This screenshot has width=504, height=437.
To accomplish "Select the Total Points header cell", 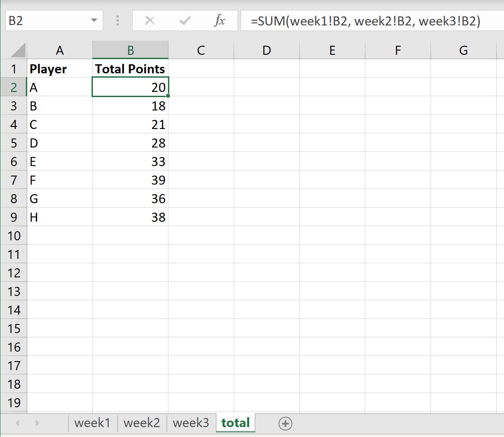I will click(x=130, y=69).
